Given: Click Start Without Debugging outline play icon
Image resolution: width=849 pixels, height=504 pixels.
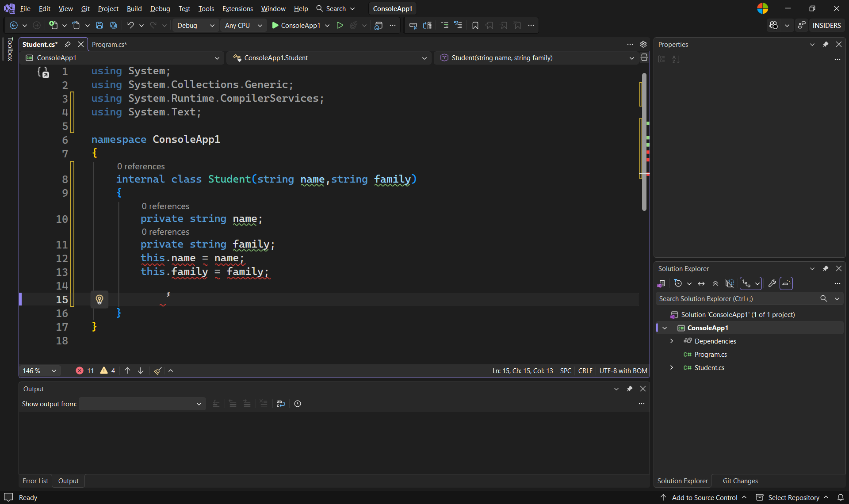Looking at the screenshot, I should (340, 26).
